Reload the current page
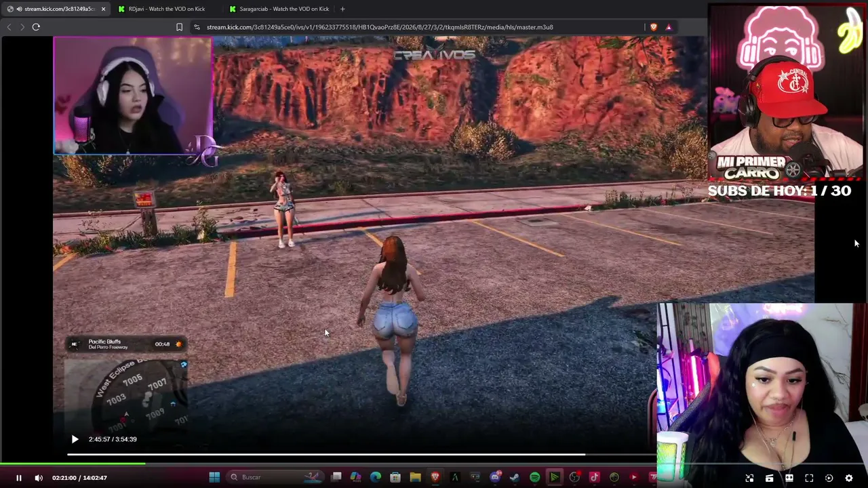 pyautogui.click(x=36, y=27)
